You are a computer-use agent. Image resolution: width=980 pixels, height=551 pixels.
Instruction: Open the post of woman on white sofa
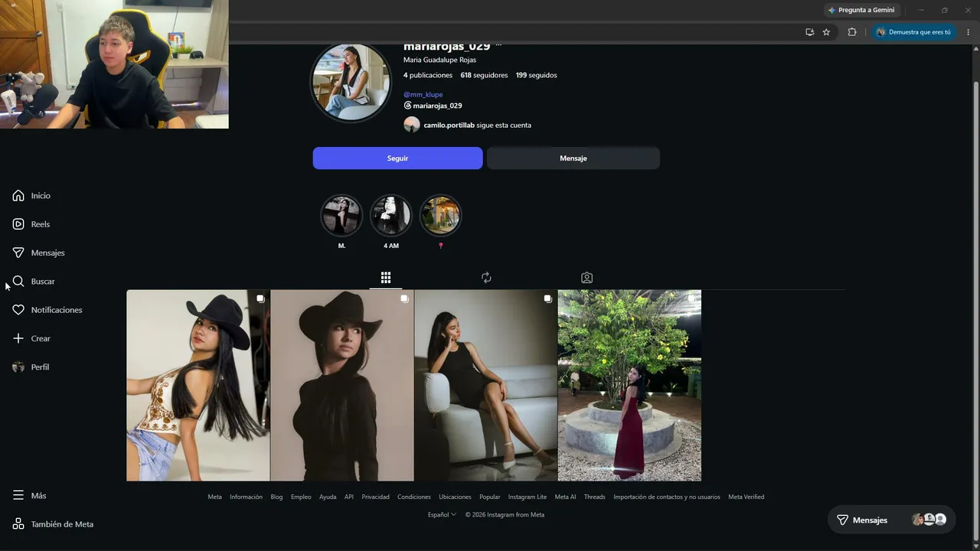pos(485,386)
